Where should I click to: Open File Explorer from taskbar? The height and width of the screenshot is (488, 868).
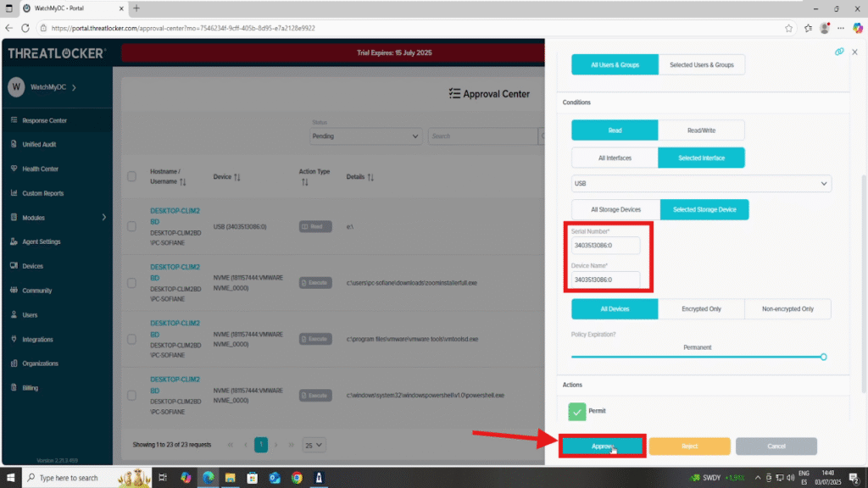[231, 478]
